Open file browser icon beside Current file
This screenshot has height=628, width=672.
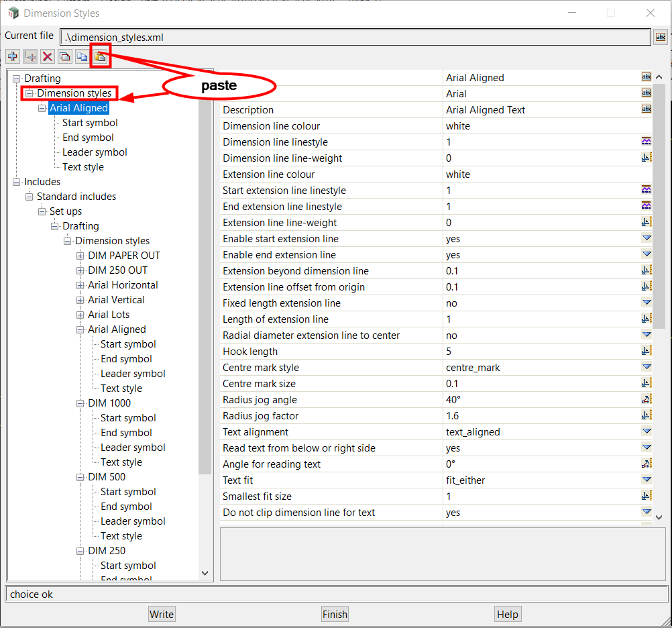(x=661, y=38)
